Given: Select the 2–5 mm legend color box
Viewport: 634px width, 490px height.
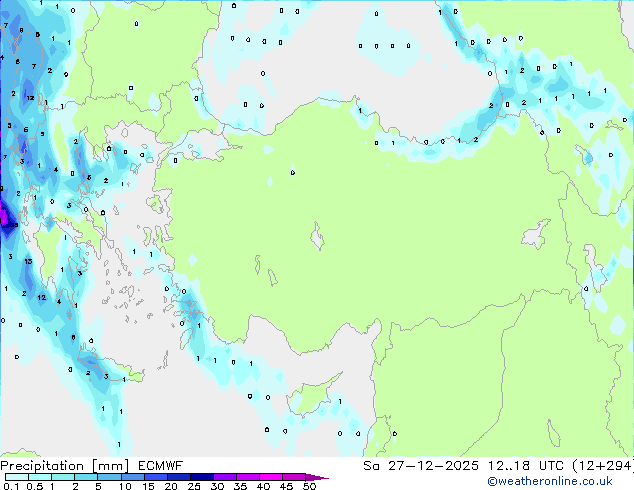Looking at the screenshot, I should [x=86, y=477].
